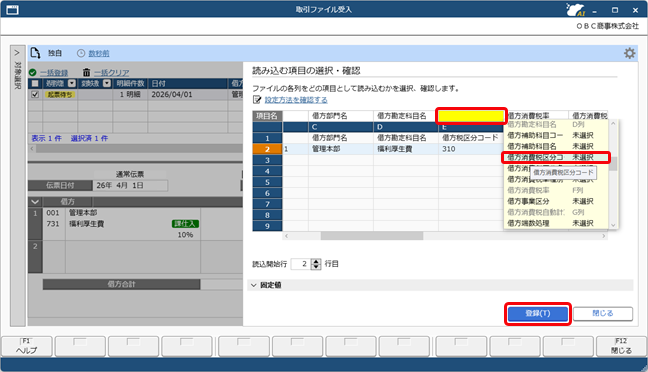The height and width of the screenshot is (372, 648).
Task: Select row 5 header in preview grid
Action: pos(267,182)
